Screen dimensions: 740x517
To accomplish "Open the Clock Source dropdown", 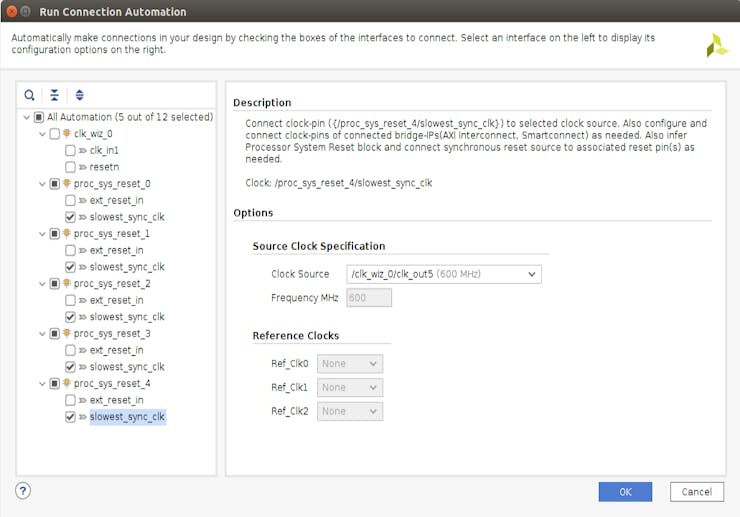I will click(x=443, y=274).
